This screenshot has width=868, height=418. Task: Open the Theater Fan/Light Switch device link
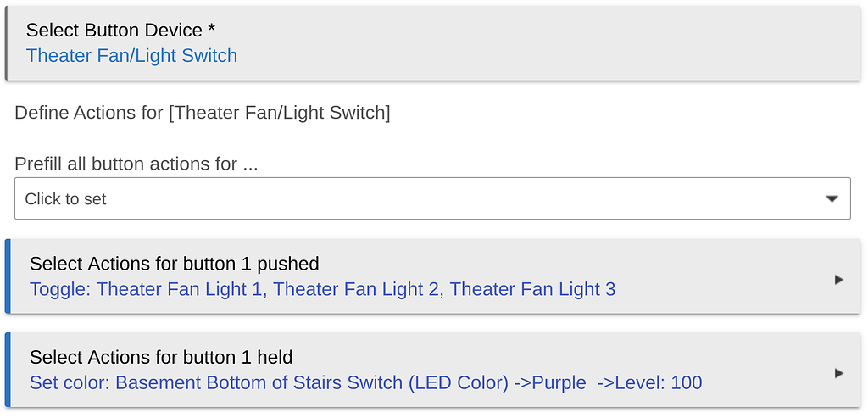131,56
